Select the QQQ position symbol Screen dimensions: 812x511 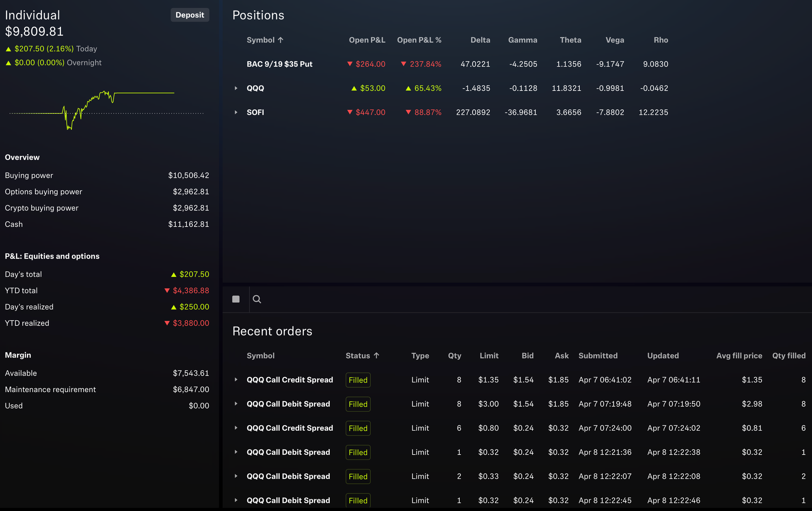coord(255,88)
